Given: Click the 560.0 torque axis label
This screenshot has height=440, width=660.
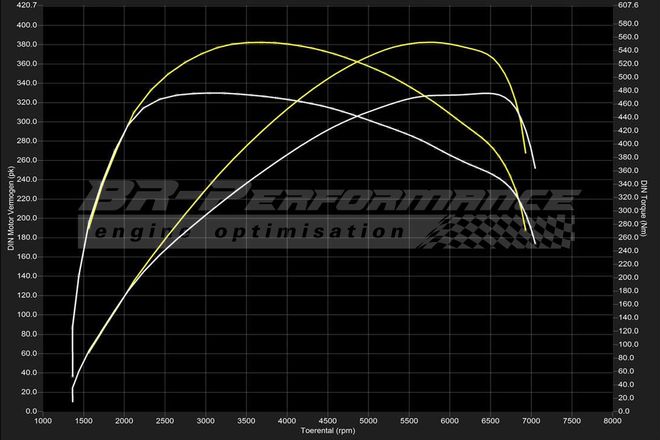Looking at the screenshot, I should tap(628, 37).
